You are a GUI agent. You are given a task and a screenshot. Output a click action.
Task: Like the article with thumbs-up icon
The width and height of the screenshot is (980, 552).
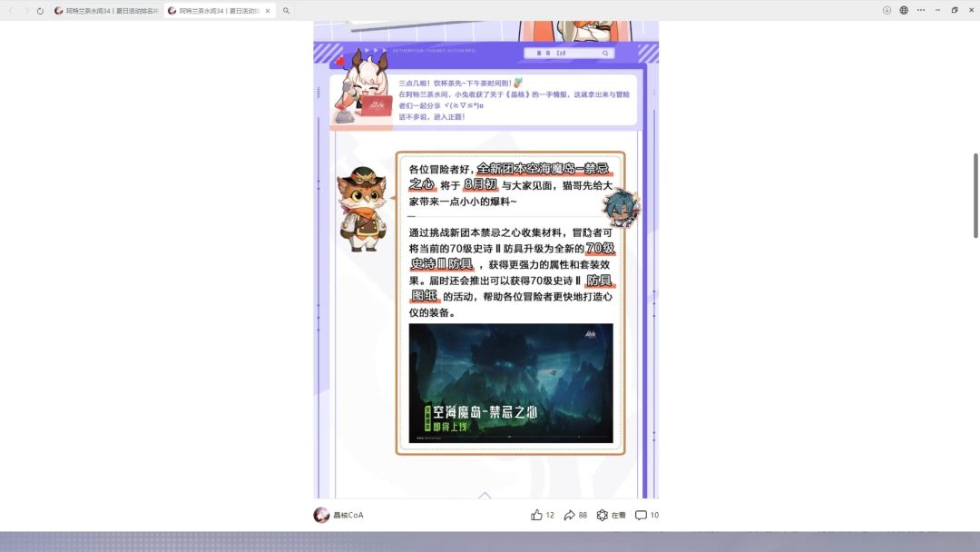(x=536, y=515)
